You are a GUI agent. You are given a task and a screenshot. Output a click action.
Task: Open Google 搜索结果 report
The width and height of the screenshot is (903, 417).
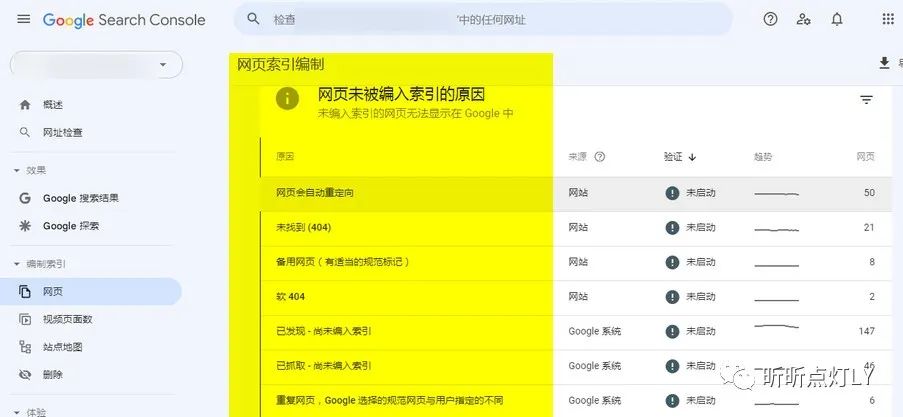point(80,198)
